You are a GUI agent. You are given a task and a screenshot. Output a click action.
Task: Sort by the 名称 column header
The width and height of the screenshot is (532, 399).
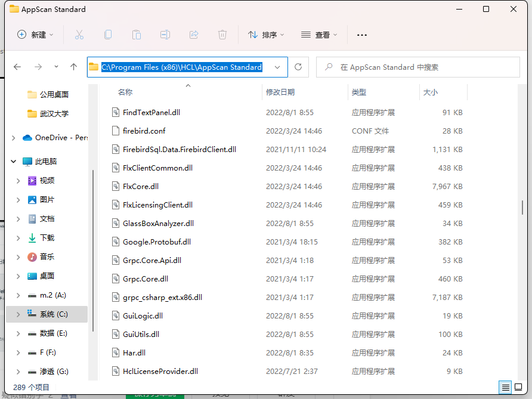click(x=125, y=92)
